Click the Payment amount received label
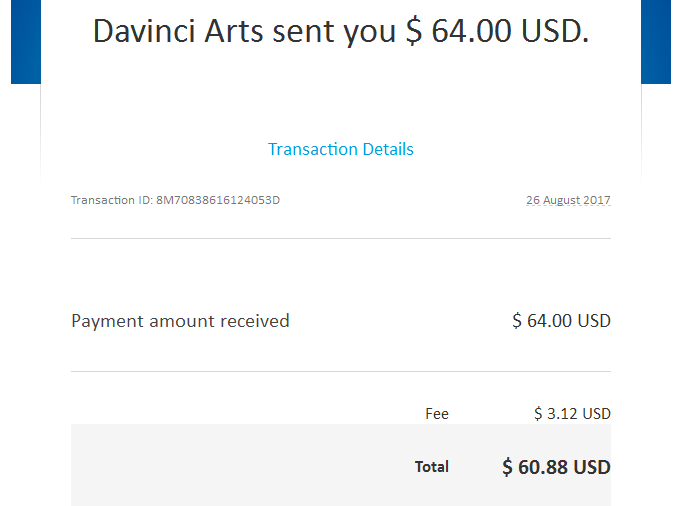Screen dimensions: 696x506 (x=180, y=321)
